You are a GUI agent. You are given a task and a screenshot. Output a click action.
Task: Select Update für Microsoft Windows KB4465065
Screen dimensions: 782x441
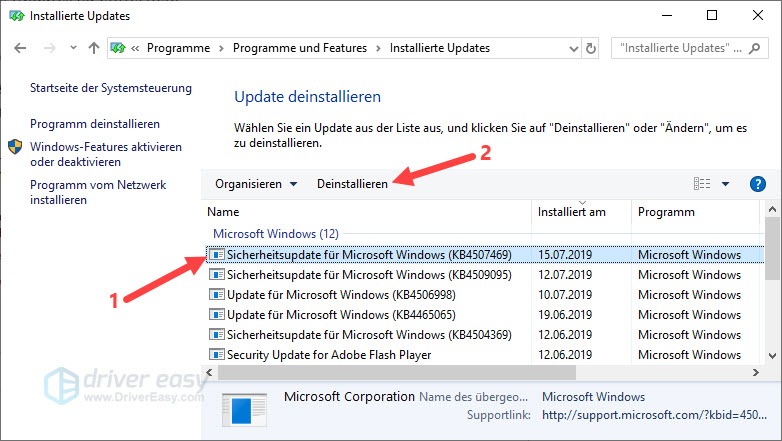(484, 315)
